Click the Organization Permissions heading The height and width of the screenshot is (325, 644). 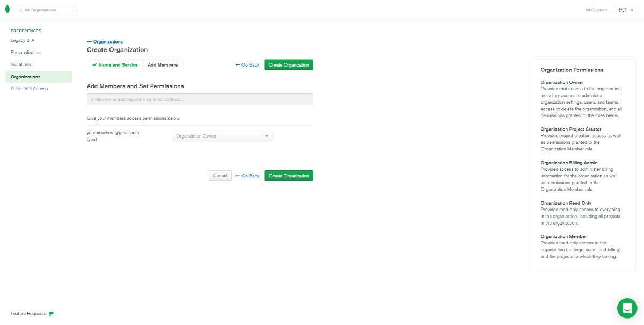(572, 70)
